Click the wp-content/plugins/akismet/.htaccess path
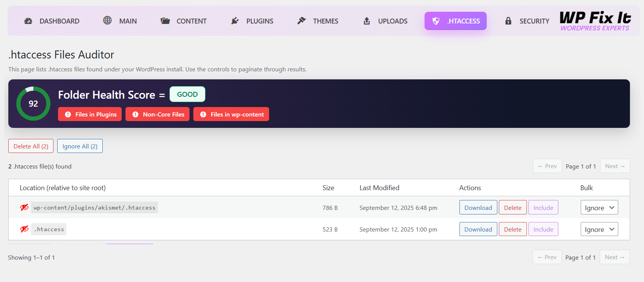 (94, 208)
